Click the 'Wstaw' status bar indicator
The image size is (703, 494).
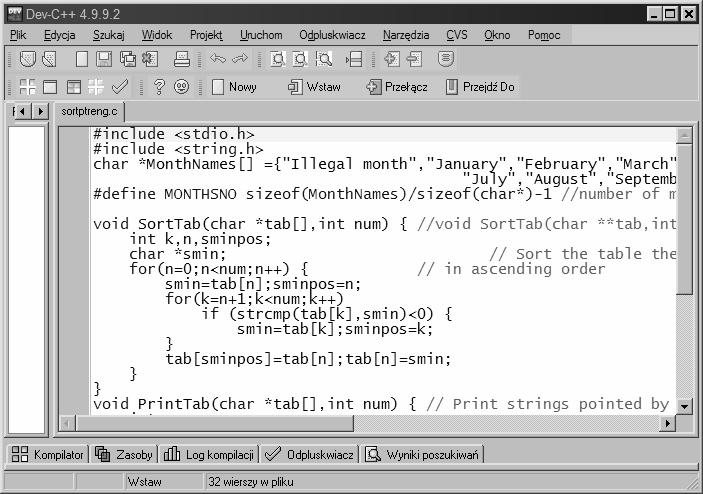[144, 482]
